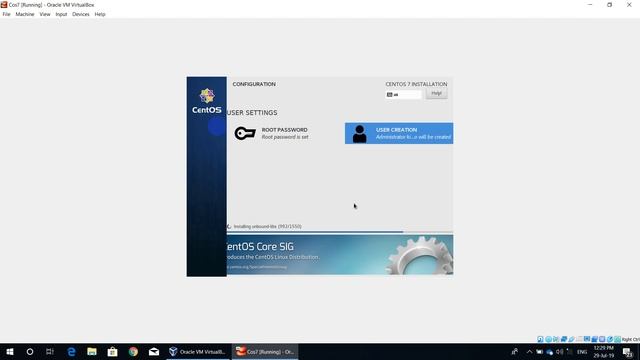Open the Devices menu

tap(81, 14)
